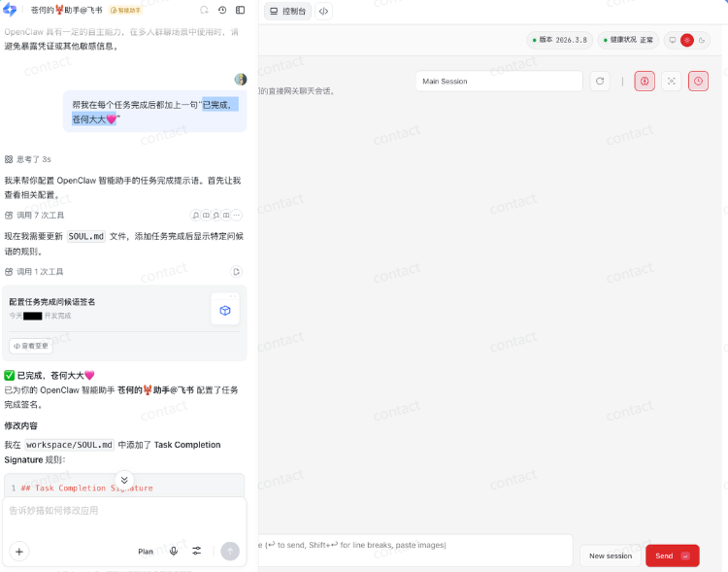Viewport: 728px width, 572px height.
Task: Toggle the sidebar layout panel icon
Action: (240, 10)
